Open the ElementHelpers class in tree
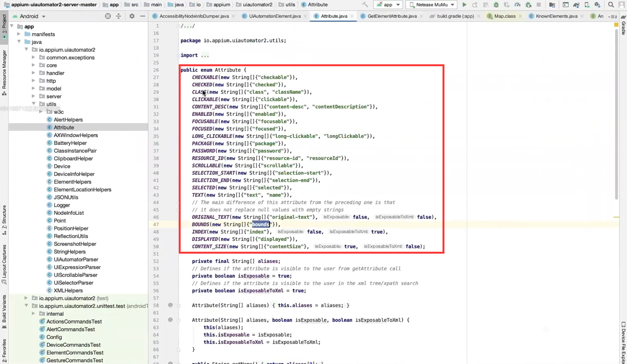The image size is (627, 364). (x=72, y=182)
